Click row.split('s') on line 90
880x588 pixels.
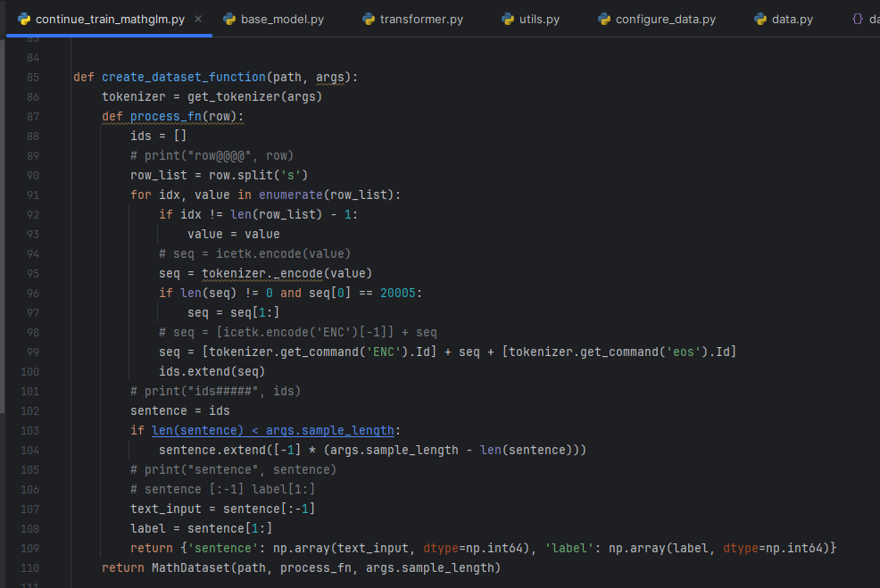point(258,175)
